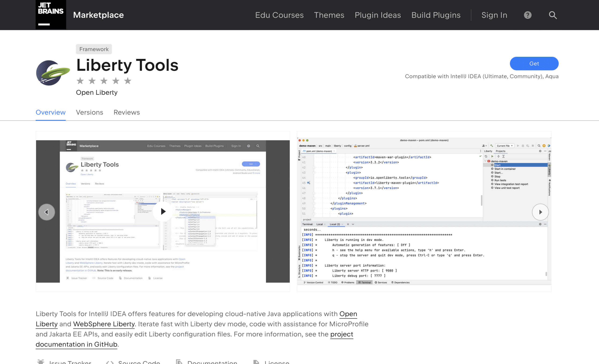This screenshot has width=599, height=364.
Task: Play the plugin preview video
Action: (163, 211)
